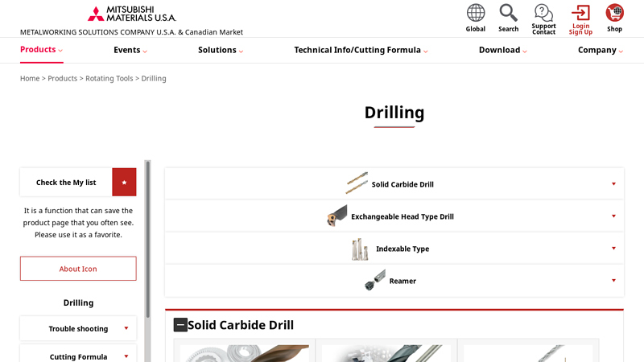Click the sidebar Drilling heading
Viewport: 644px width, 362px height.
(x=78, y=303)
